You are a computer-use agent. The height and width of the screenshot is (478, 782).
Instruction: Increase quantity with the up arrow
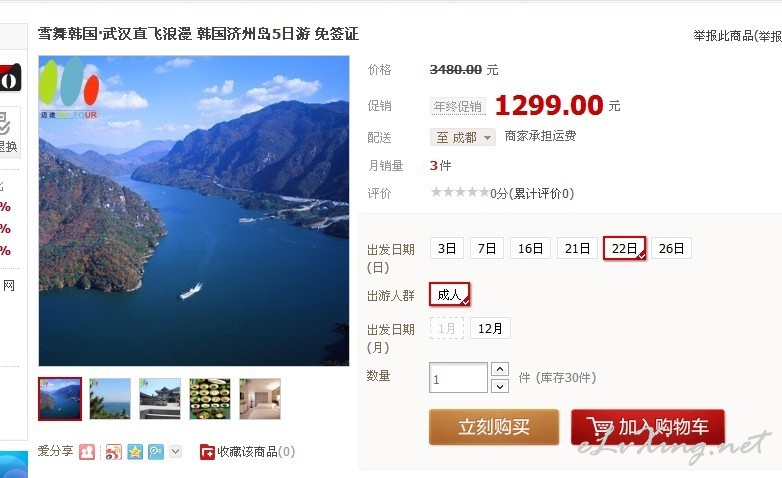(x=500, y=369)
